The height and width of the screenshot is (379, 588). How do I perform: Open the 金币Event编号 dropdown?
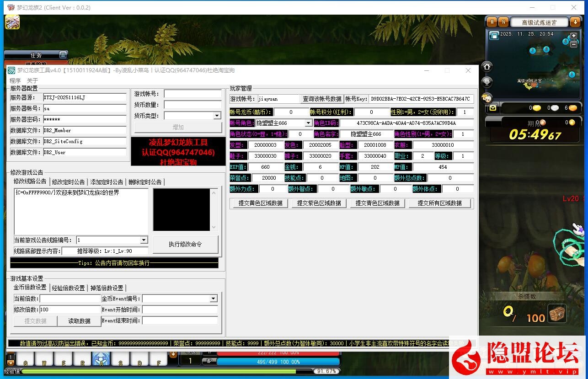pos(214,299)
